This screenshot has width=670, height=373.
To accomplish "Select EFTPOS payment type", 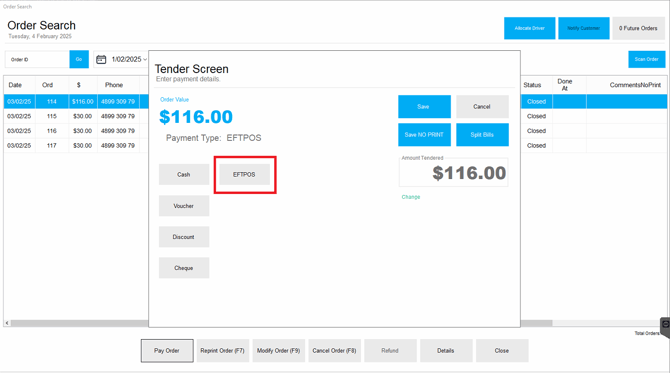I will click(244, 174).
